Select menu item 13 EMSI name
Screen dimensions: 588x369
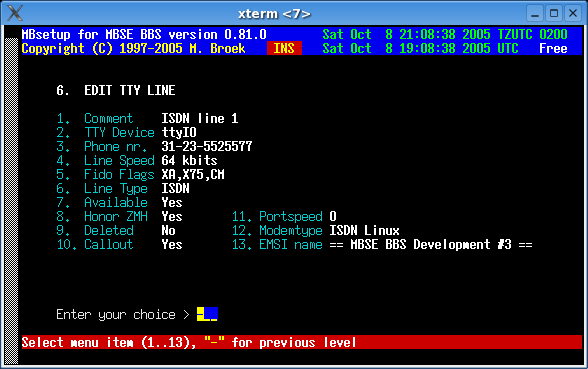click(x=277, y=244)
